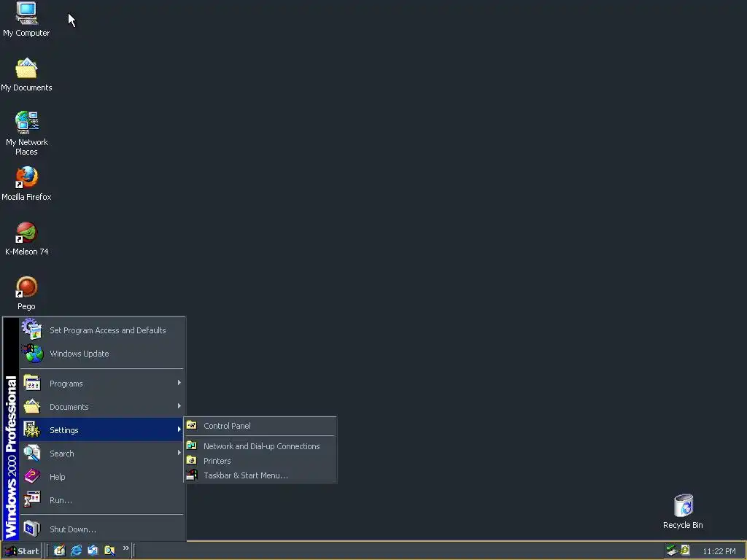Launch the Mozilla Firefox desktop shortcut
This screenshot has width=747, height=560.
[x=26, y=183]
